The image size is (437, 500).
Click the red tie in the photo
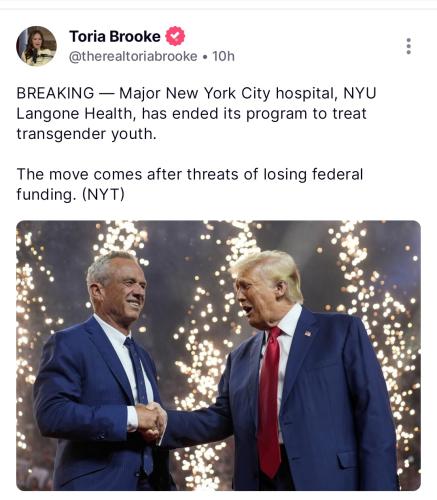tap(270, 402)
